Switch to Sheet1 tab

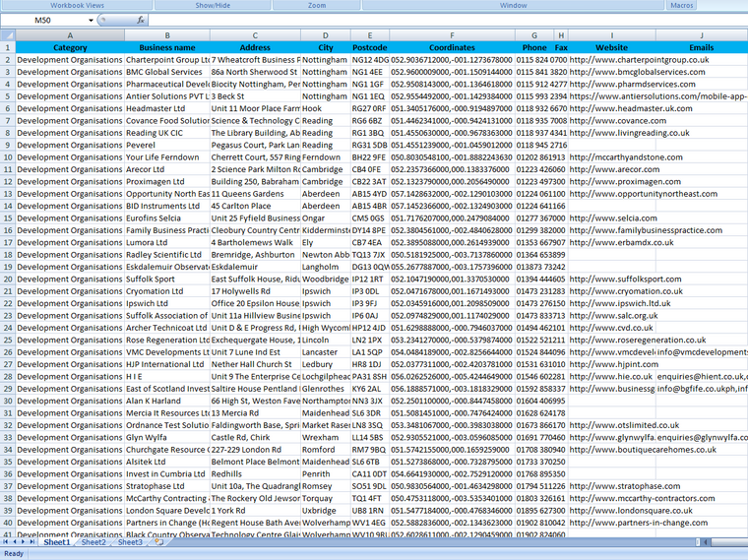(57, 542)
